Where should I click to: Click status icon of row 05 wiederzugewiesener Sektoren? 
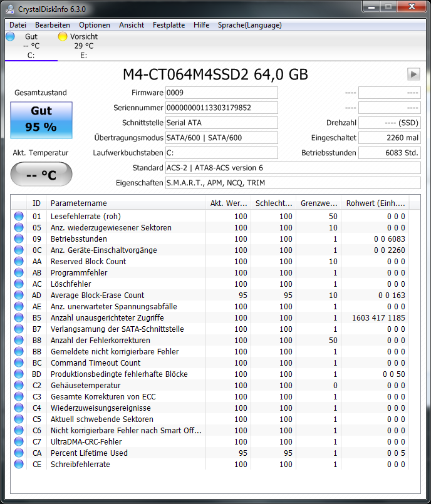tap(19, 227)
